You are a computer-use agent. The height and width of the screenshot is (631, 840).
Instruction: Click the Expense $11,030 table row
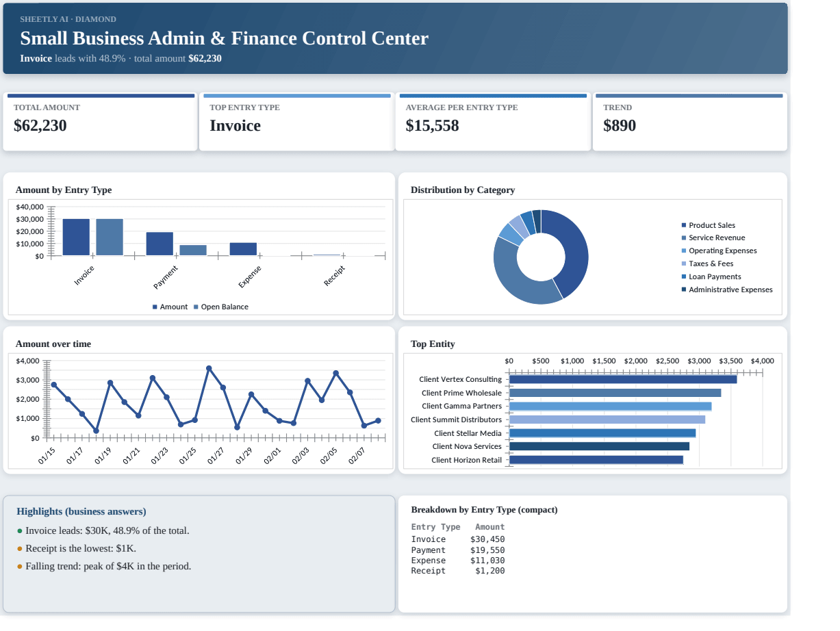pyautogui.click(x=458, y=561)
